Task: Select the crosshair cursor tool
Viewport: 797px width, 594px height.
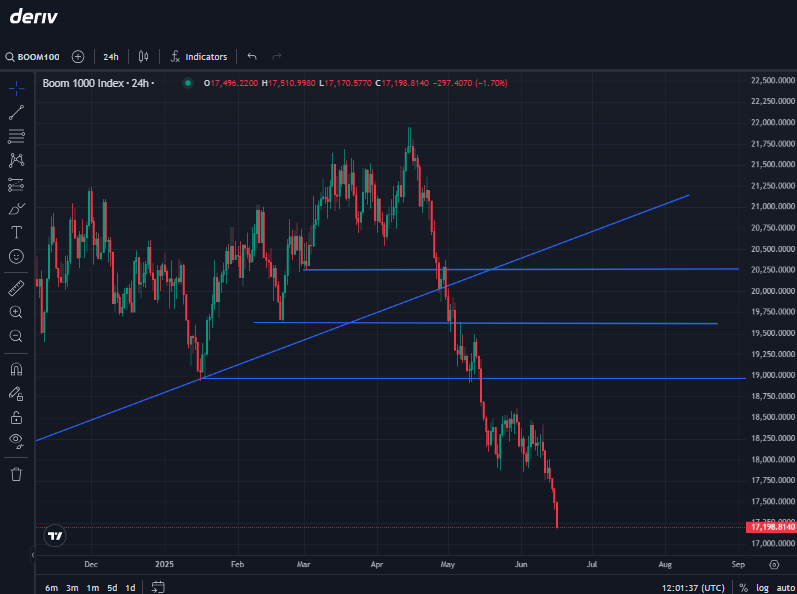Action: click(x=16, y=88)
